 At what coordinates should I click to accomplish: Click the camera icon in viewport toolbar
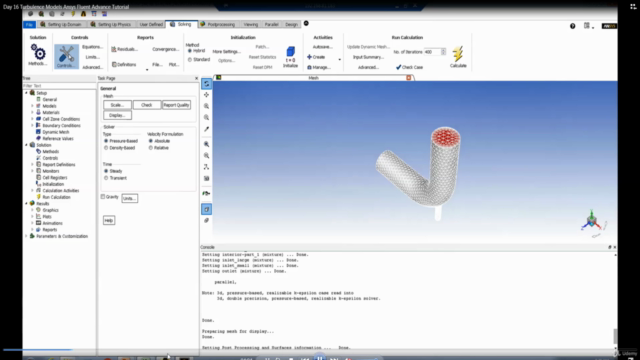[207, 178]
